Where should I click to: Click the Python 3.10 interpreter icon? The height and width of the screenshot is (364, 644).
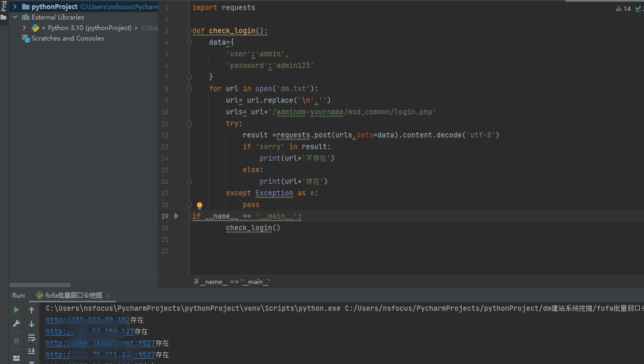35,28
